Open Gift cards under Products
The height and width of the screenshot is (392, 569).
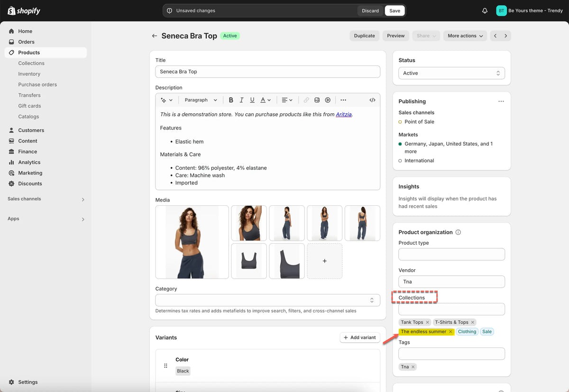tap(29, 106)
